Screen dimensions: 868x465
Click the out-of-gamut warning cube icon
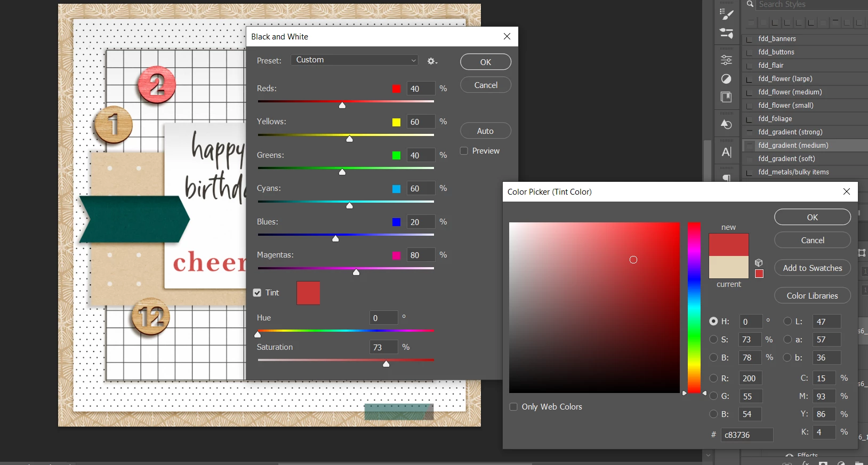[759, 262]
